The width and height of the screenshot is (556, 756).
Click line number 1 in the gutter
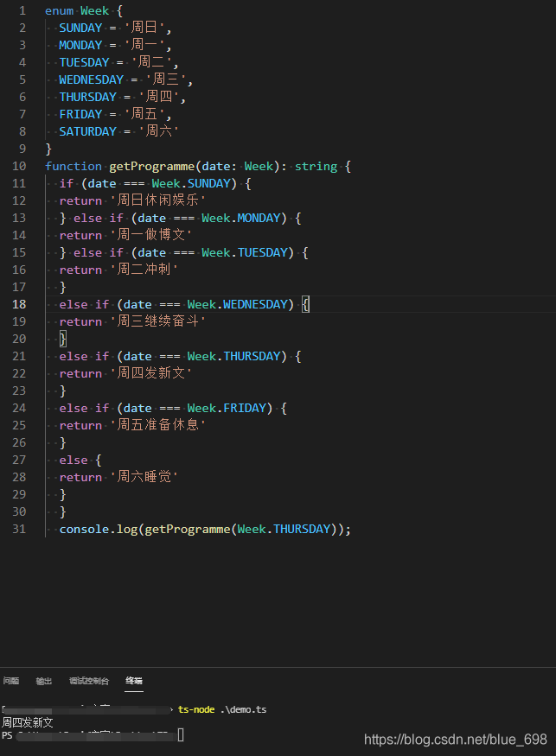22,10
